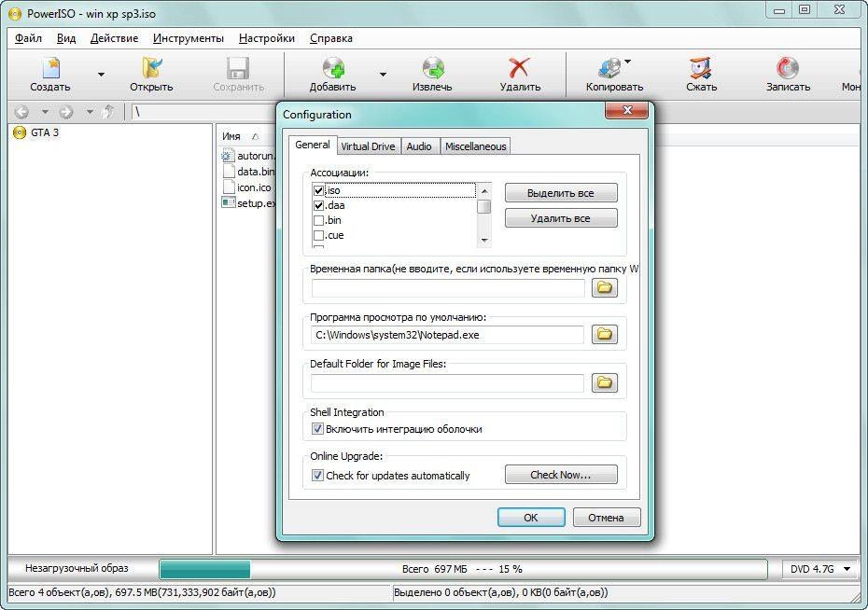The height and width of the screenshot is (610, 868).
Task: Click Незагрузочный образ status label
Action: 77,568
